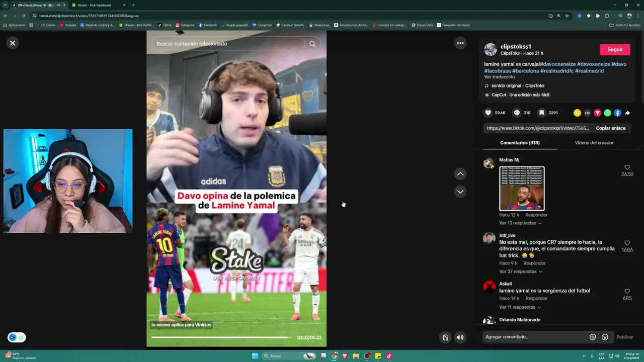Open the Youtube bookmark
The image size is (644, 362).
(x=68, y=25)
